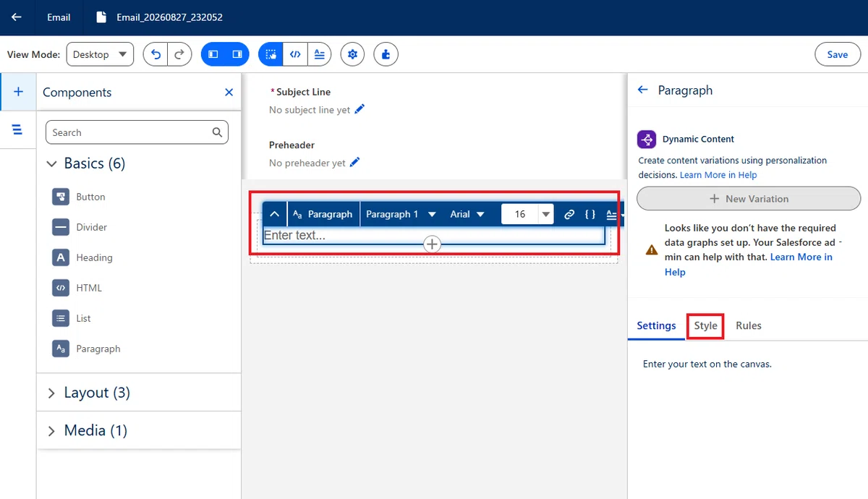Image resolution: width=868 pixels, height=499 pixels.
Task: Edit the subject line pencil icon
Action: (360, 109)
